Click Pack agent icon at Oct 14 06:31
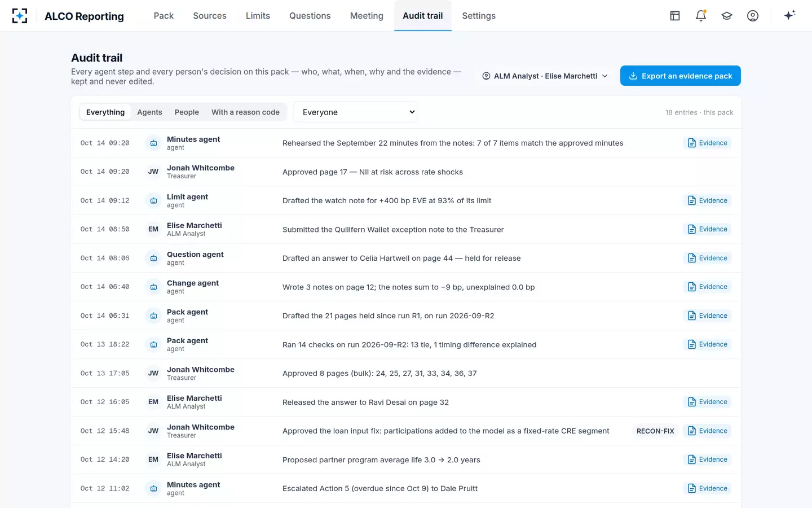812x508 pixels. [153, 316]
